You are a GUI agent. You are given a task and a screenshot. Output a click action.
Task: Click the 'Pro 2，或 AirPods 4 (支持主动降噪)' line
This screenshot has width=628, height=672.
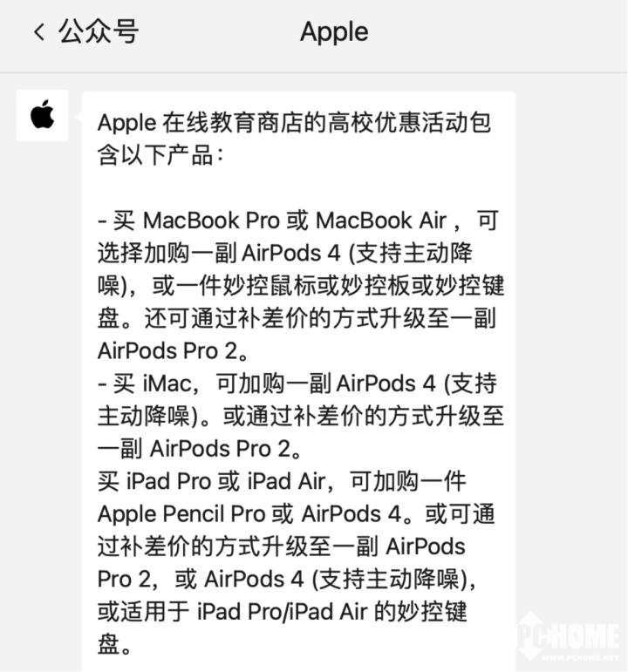tap(287, 579)
